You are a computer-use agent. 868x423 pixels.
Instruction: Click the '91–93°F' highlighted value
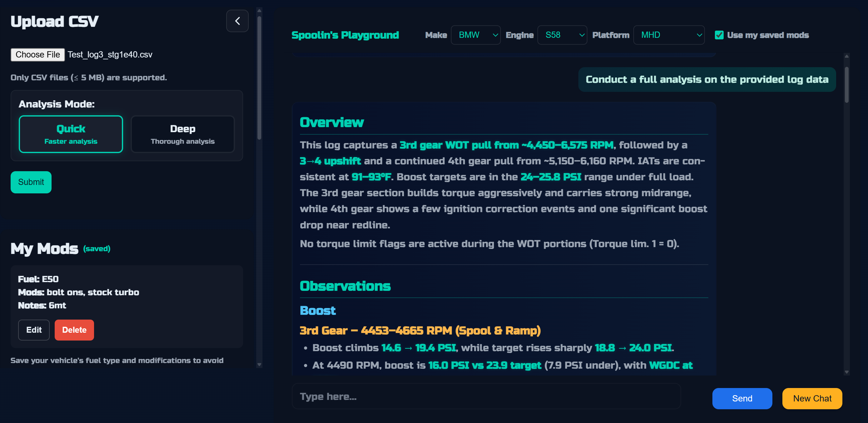click(371, 177)
